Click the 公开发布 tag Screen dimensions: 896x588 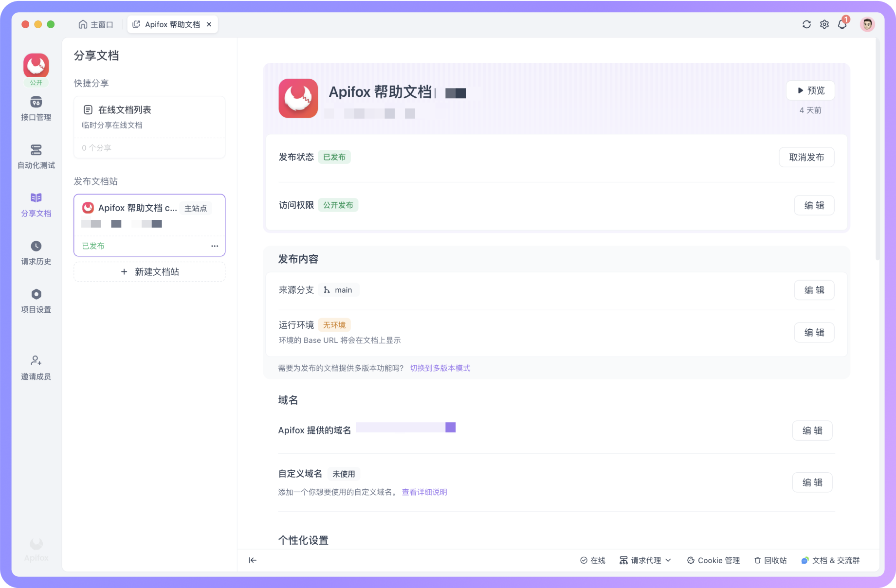click(x=338, y=205)
